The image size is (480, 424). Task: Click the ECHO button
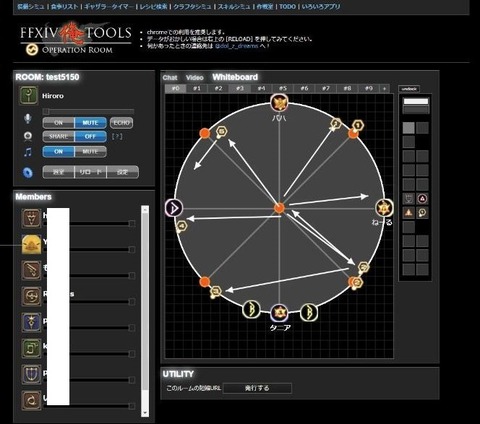[x=121, y=123]
